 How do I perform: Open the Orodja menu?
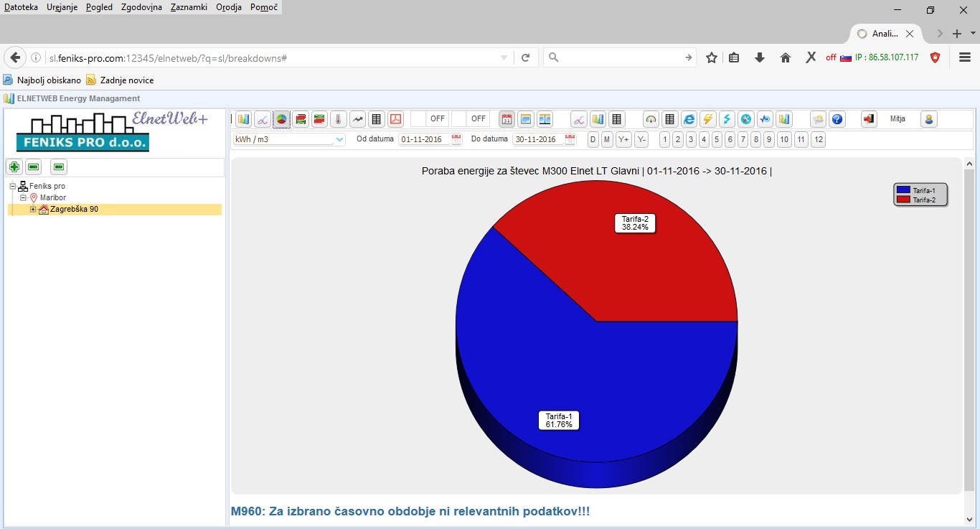(230, 7)
